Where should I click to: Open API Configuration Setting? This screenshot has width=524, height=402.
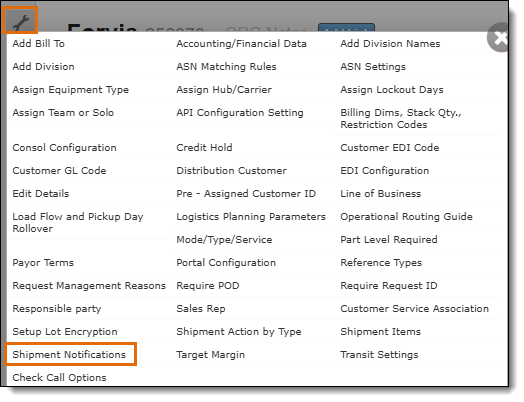click(240, 113)
